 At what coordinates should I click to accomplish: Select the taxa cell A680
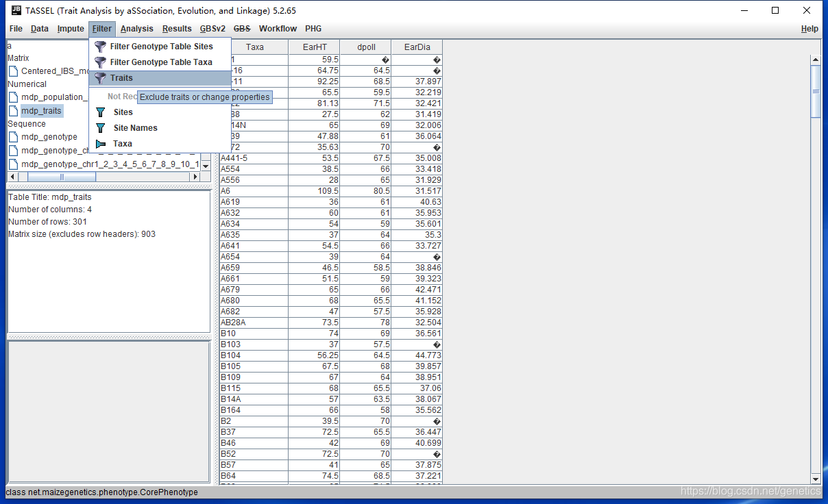254,301
